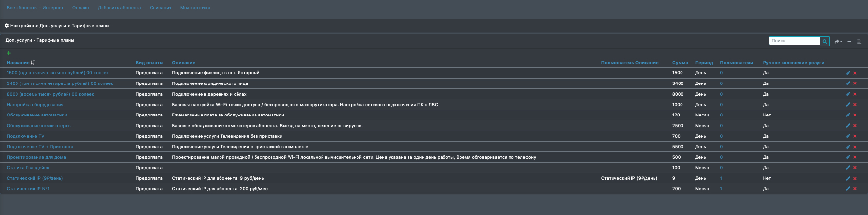
Task: Delete the 'Подключение TV' row
Action: pos(855,136)
